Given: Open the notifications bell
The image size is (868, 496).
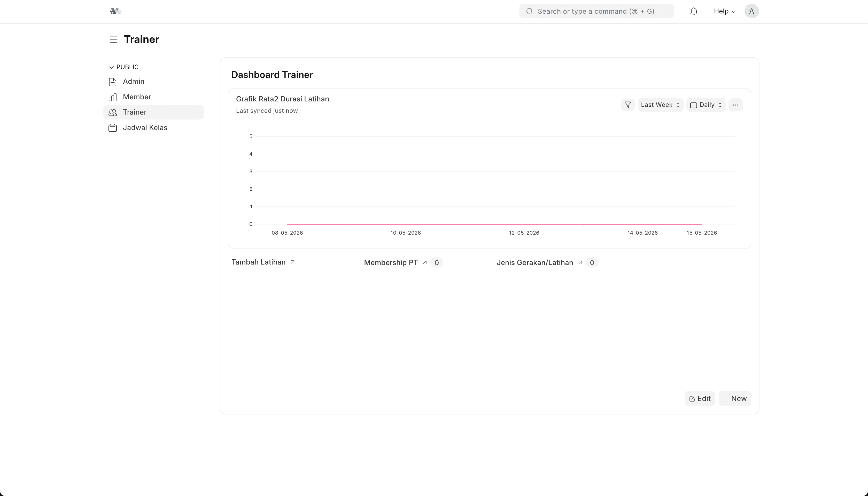Looking at the screenshot, I should click(693, 11).
